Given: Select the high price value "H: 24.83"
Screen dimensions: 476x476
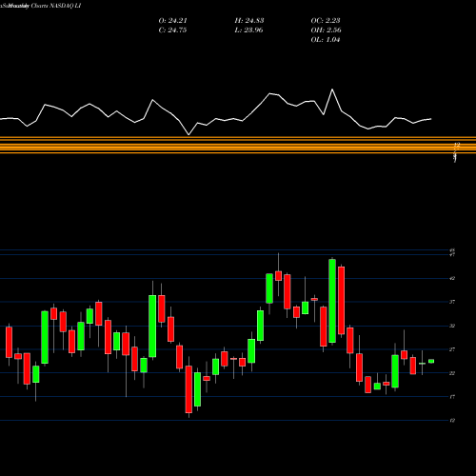Looking at the screenshot, I should click(x=249, y=21).
